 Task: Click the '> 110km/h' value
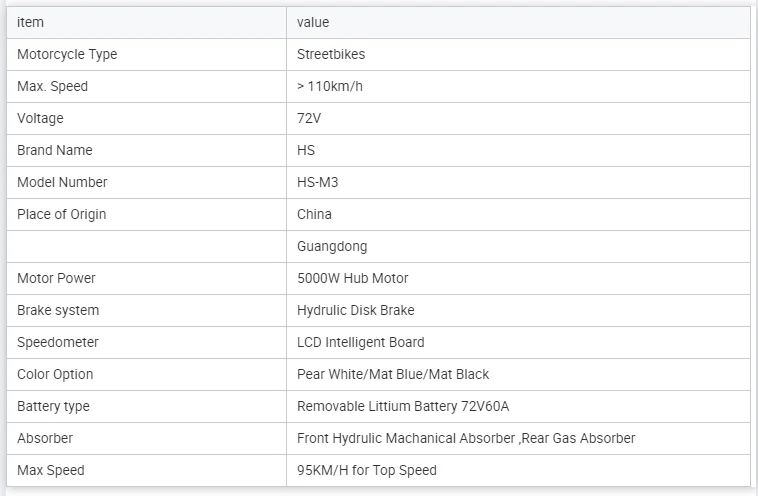tap(330, 87)
